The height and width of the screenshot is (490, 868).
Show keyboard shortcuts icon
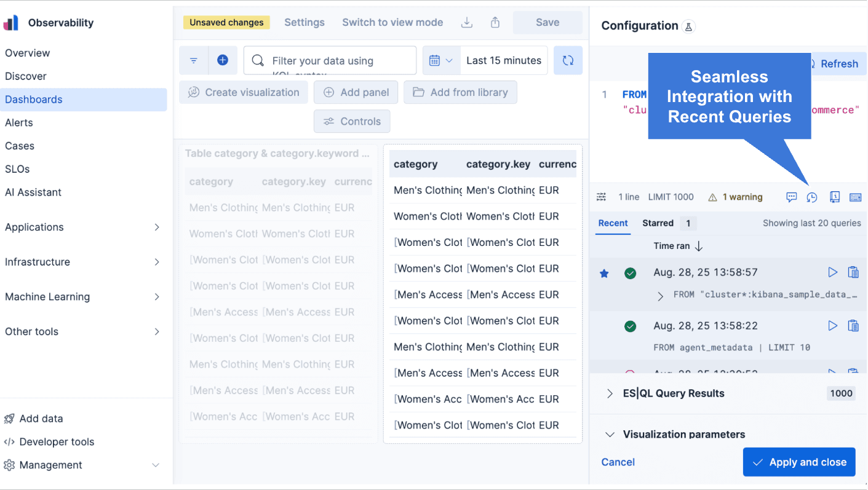[x=856, y=197]
